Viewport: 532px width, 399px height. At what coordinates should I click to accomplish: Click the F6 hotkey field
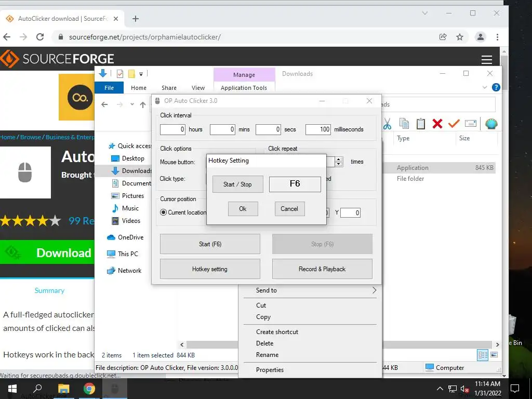click(x=295, y=184)
